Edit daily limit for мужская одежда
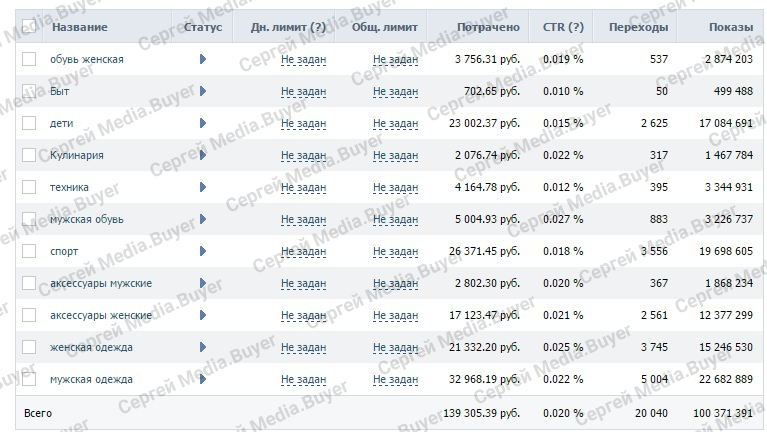 coord(303,380)
